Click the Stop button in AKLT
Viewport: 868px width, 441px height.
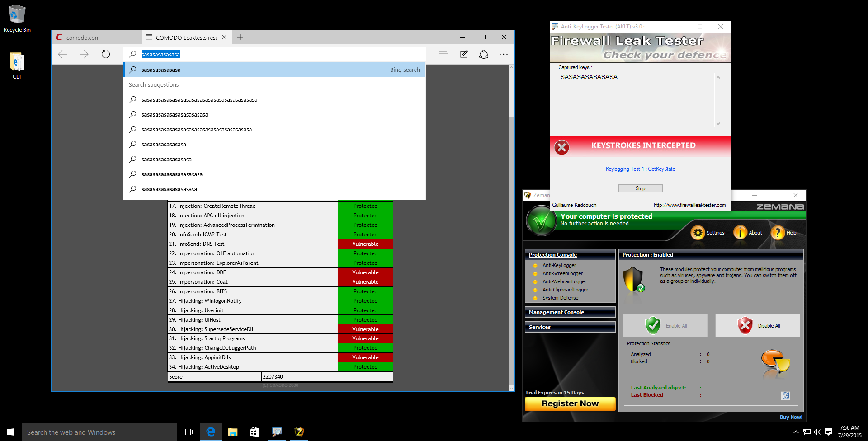(640, 188)
